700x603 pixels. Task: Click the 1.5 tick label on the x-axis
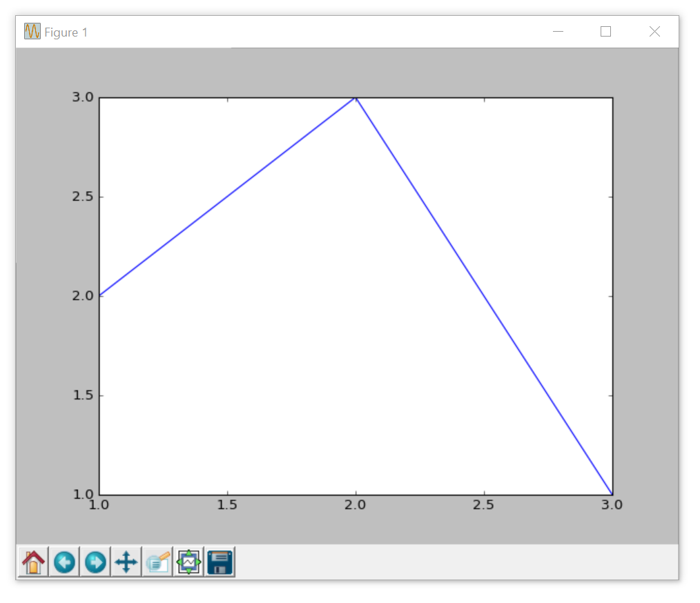(x=227, y=505)
